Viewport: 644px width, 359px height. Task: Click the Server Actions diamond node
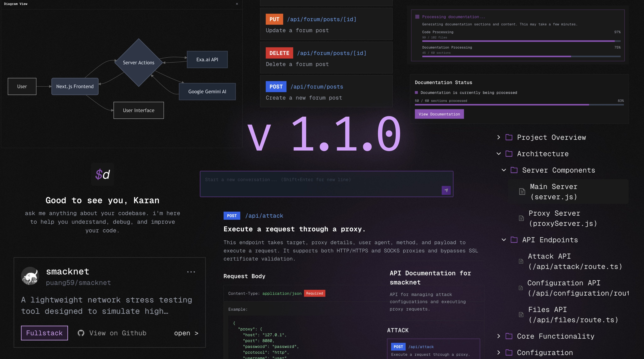139,63
